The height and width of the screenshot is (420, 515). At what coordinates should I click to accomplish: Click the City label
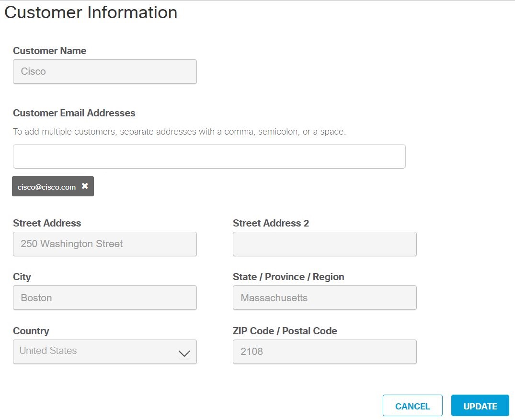tap(22, 277)
